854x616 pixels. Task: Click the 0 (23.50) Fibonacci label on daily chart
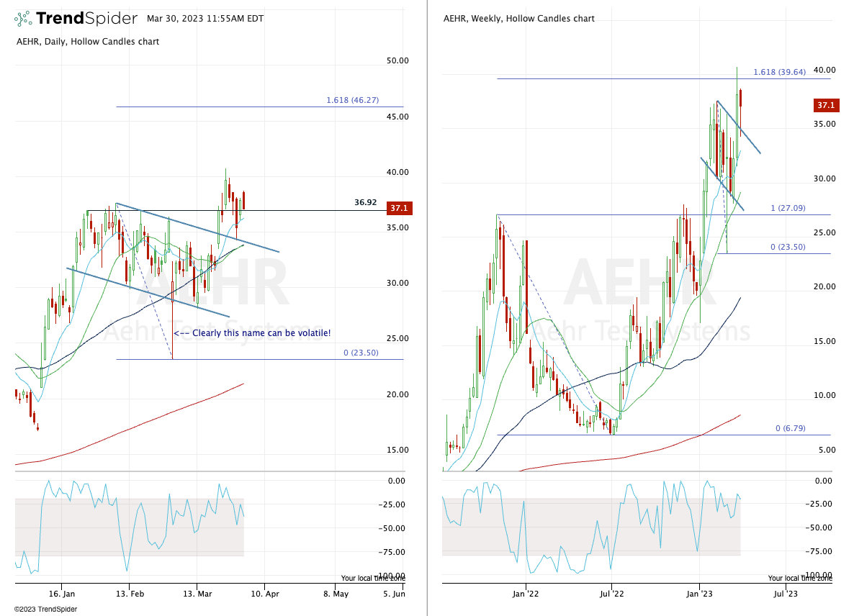tap(361, 353)
